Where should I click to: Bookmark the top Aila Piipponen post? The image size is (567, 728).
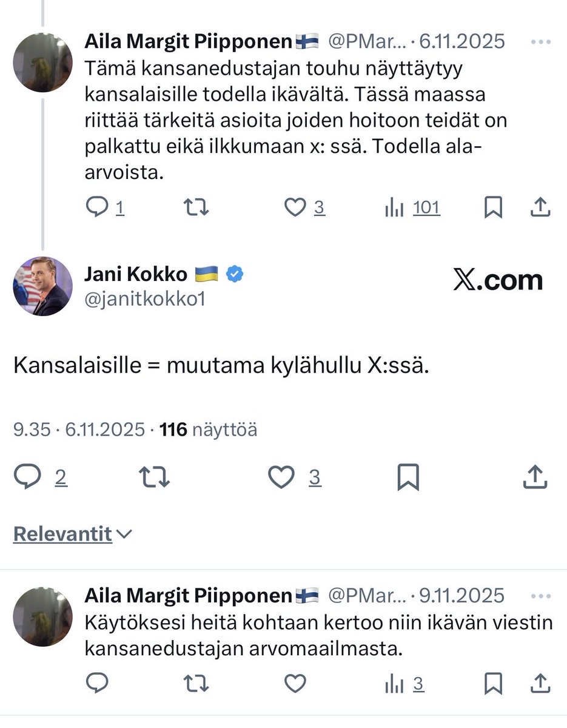tap(493, 208)
